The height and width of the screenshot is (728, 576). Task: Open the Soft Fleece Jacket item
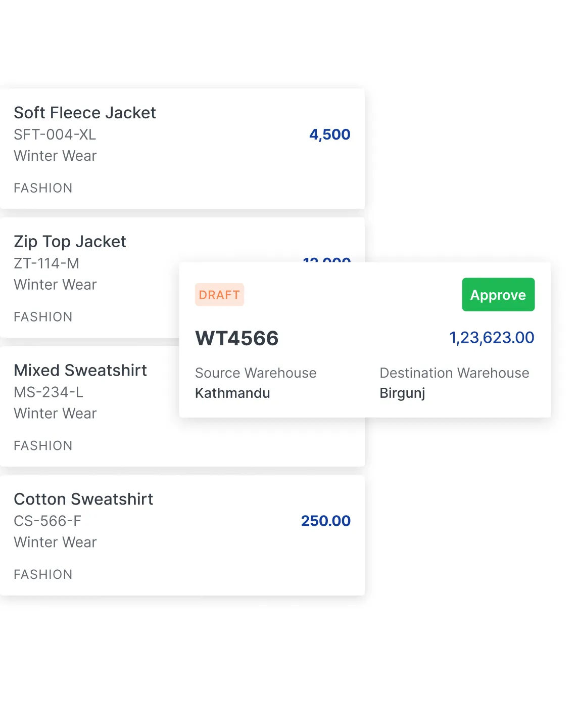[85, 113]
